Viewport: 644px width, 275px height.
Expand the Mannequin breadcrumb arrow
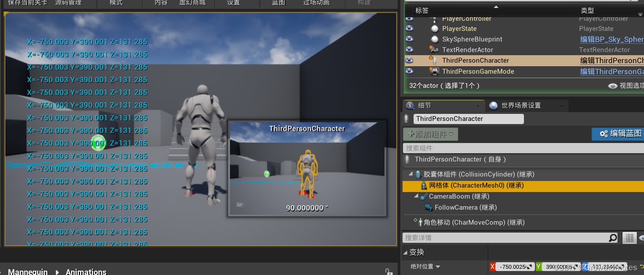[x=57, y=272]
